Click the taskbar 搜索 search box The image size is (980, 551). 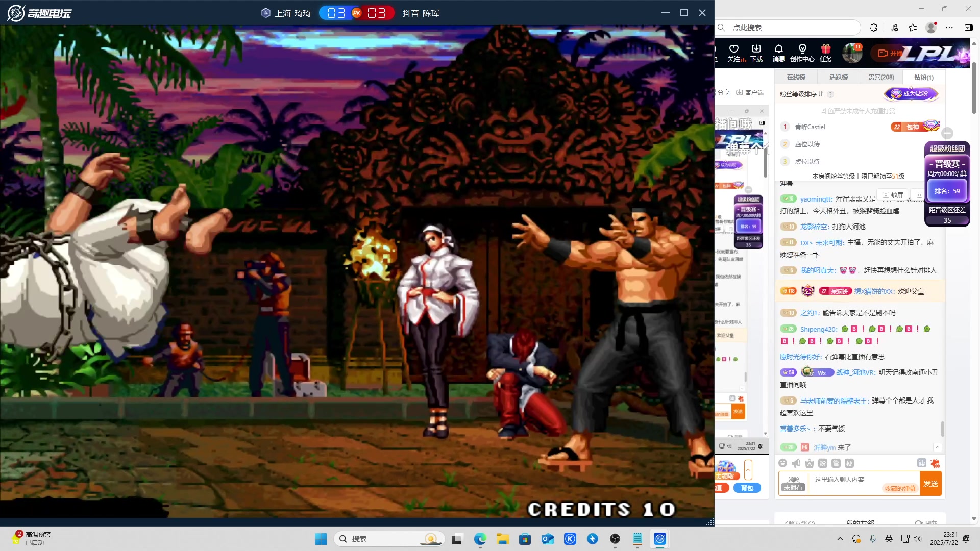(389, 539)
